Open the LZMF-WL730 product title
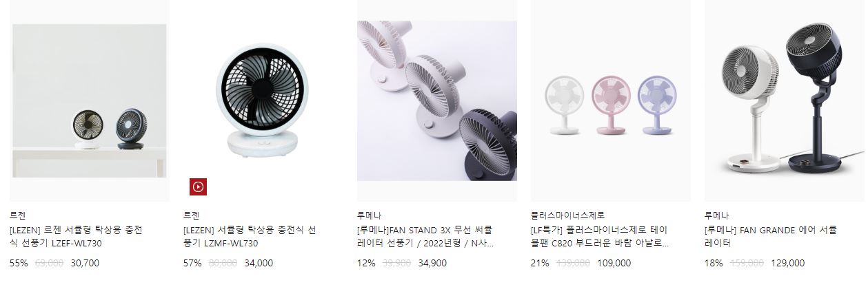This screenshot has width=868, height=287. click(250, 236)
